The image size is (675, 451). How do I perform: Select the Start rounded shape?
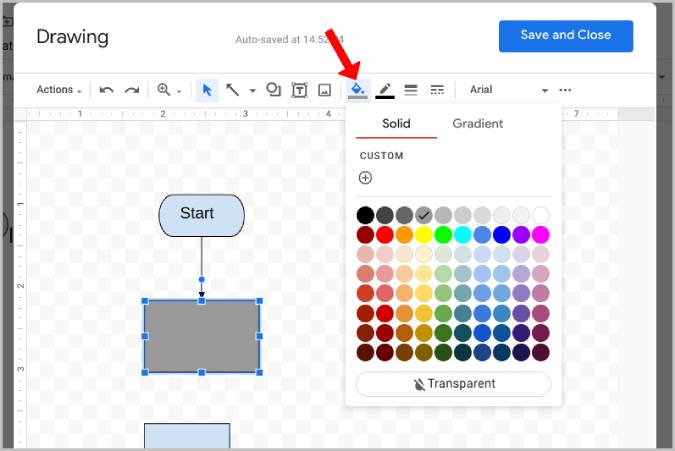[201, 215]
